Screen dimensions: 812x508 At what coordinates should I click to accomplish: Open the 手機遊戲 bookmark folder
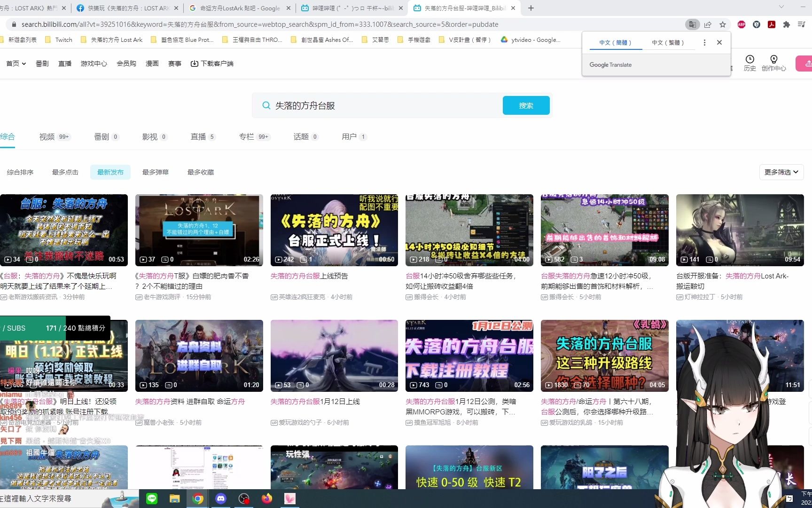point(414,40)
